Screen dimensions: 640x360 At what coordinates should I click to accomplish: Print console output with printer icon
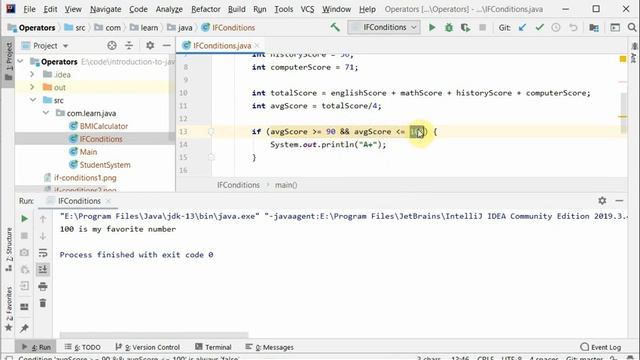pyautogui.click(x=43, y=286)
